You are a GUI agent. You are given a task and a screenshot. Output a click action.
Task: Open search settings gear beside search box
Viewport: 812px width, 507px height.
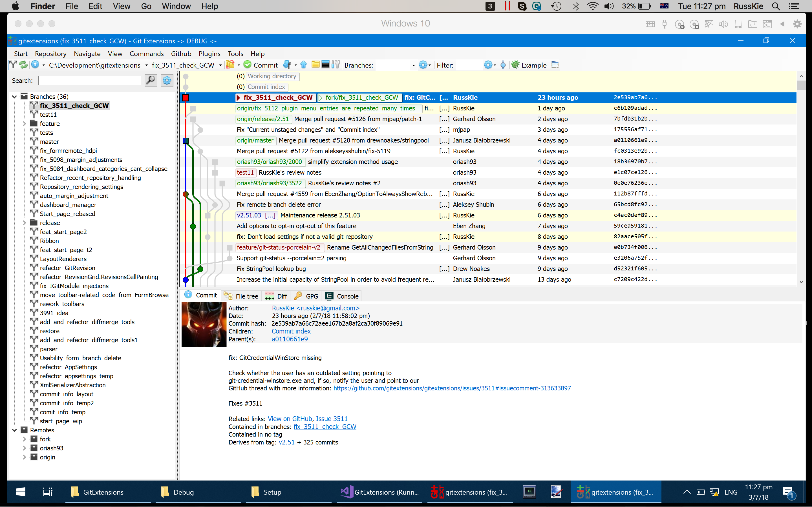(x=167, y=81)
